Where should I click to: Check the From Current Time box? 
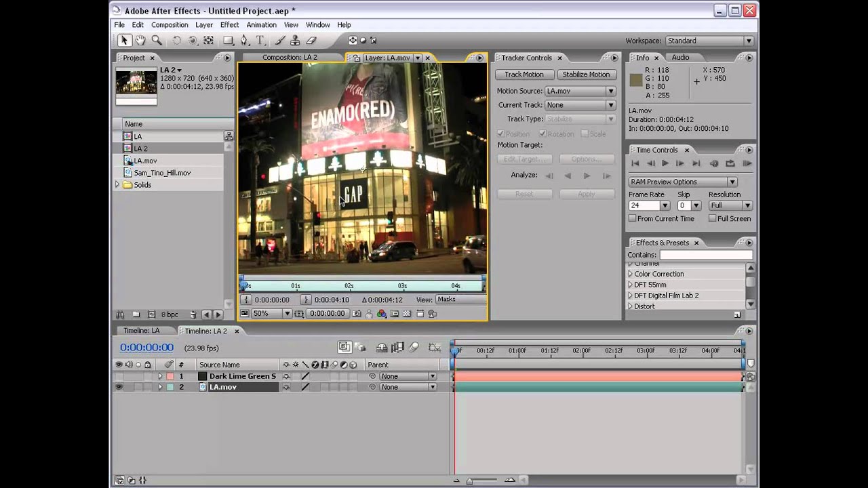pos(633,218)
